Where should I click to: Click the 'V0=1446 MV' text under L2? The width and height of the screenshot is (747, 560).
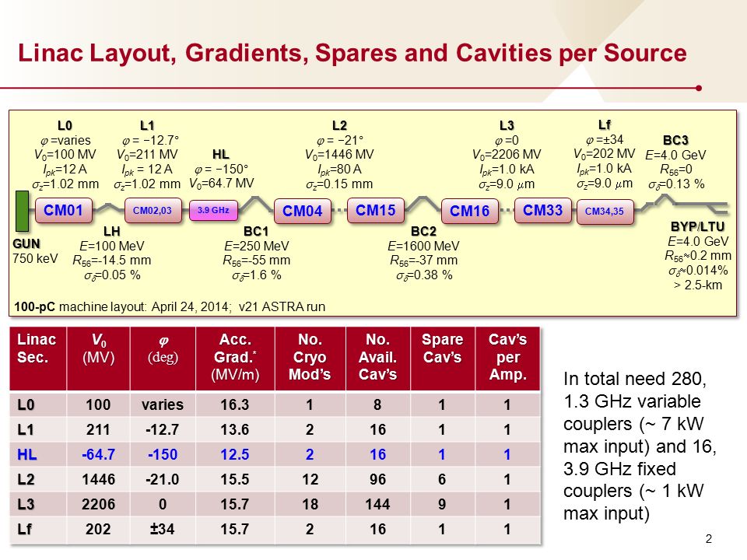[339, 155]
